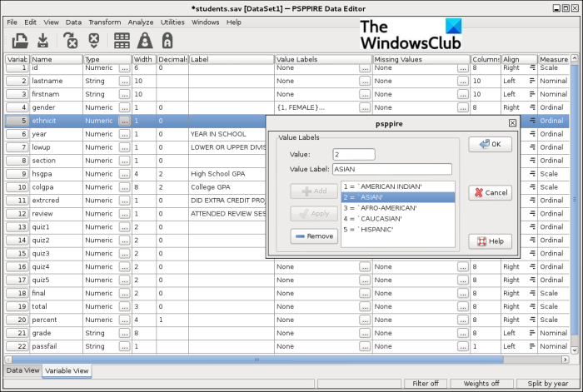Open the File menu
The width and height of the screenshot is (583, 392).
pyautogui.click(x=12, y=22)
